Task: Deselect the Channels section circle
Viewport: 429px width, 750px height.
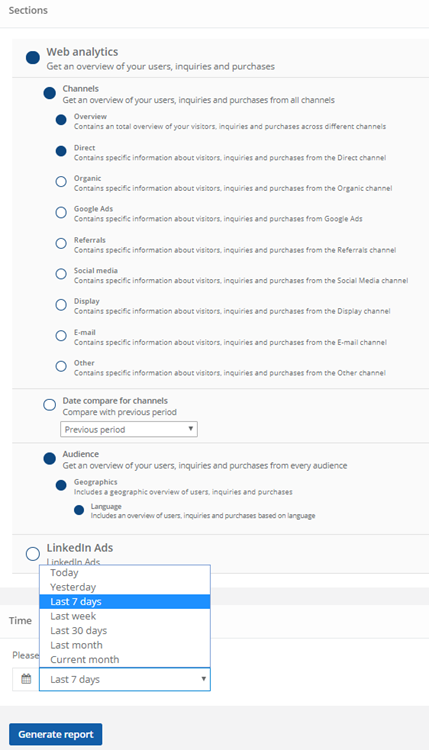Action: (50, 93)
